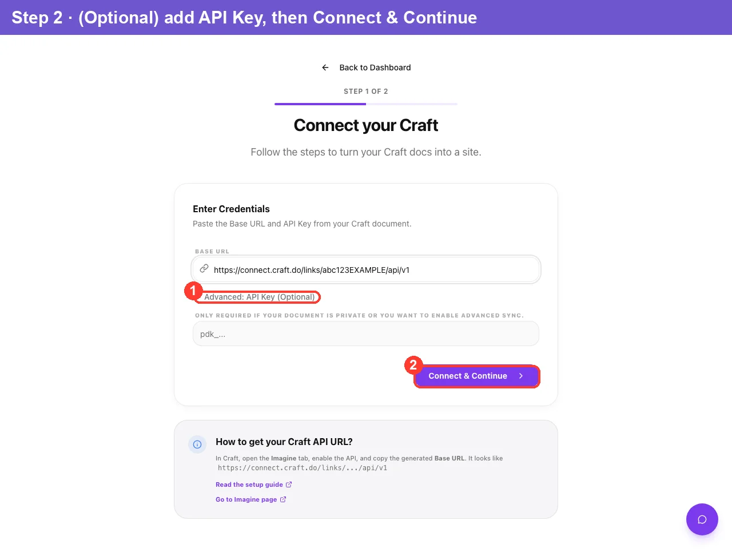
Task: Click the back arrow icon near Dashboard
Action: [x=325, y=67]
